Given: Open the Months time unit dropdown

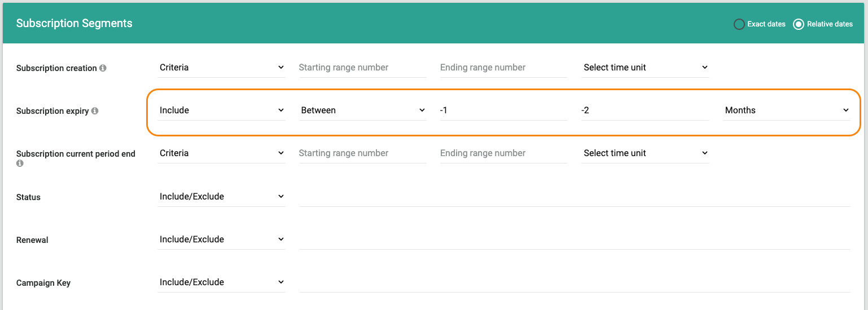Looking at the screenshot, I should [787, 110].
